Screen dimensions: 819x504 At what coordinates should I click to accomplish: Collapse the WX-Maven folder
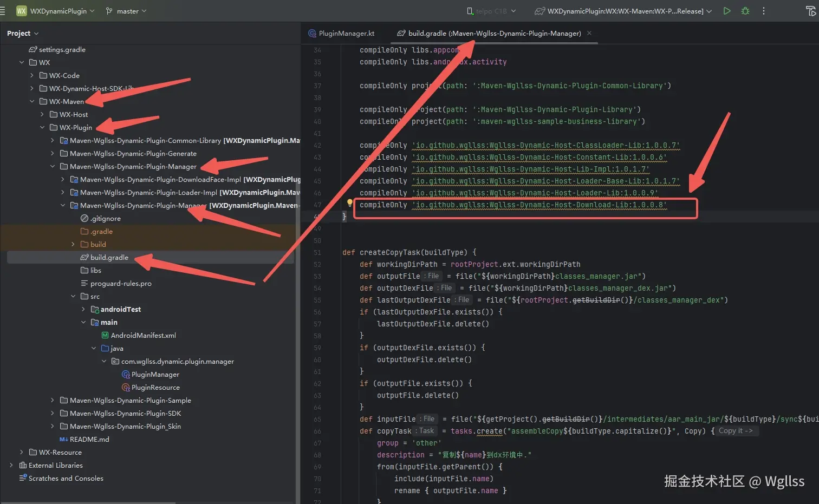point(32,102)
